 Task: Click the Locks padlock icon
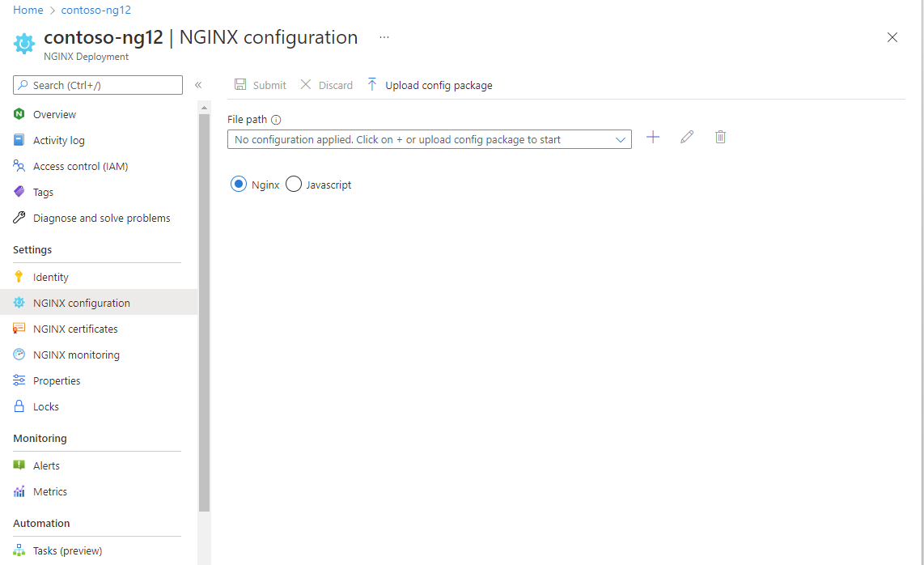(x=19, y=406)
